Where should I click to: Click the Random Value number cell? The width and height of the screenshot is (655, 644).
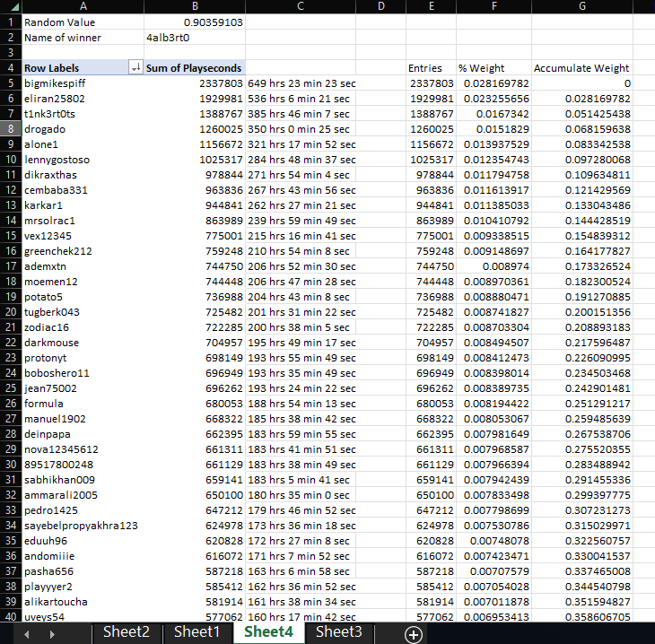(194, 22)
